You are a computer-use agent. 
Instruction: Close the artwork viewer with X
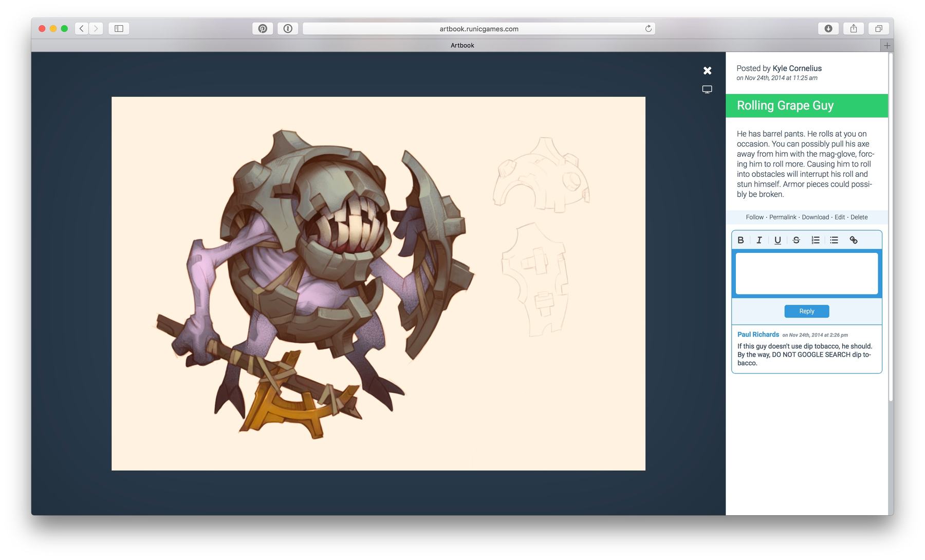pos(707,71)
